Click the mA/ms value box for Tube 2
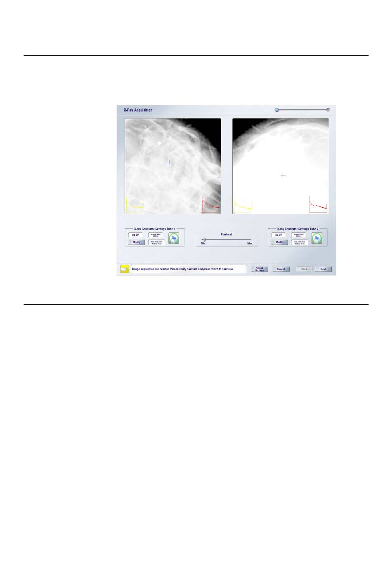The image size is (392, 569). pos(299,235)
